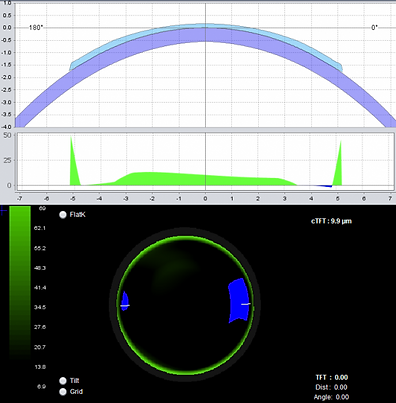
Task: Click the white marker inside left blue zone
Action: click(x=125, y=305)
